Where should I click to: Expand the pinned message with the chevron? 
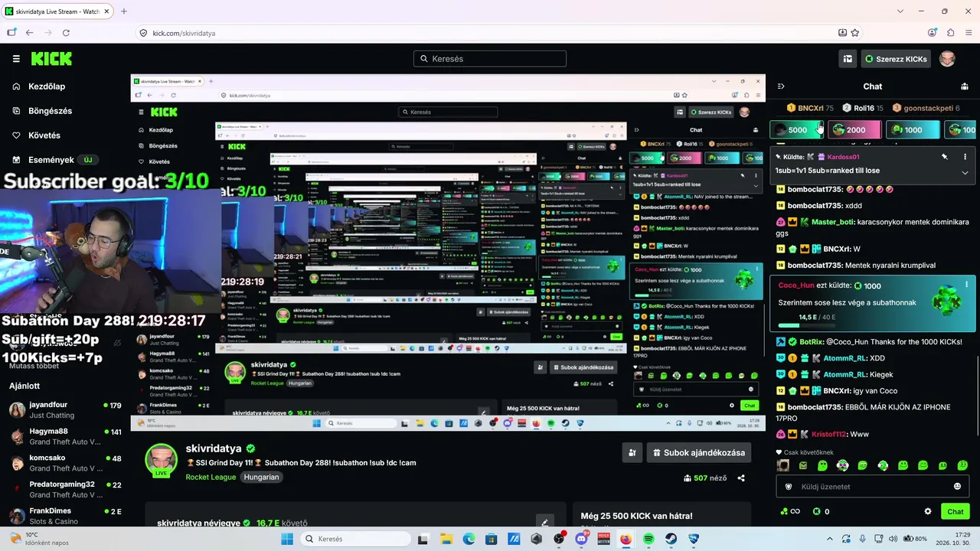pos(965,172)
